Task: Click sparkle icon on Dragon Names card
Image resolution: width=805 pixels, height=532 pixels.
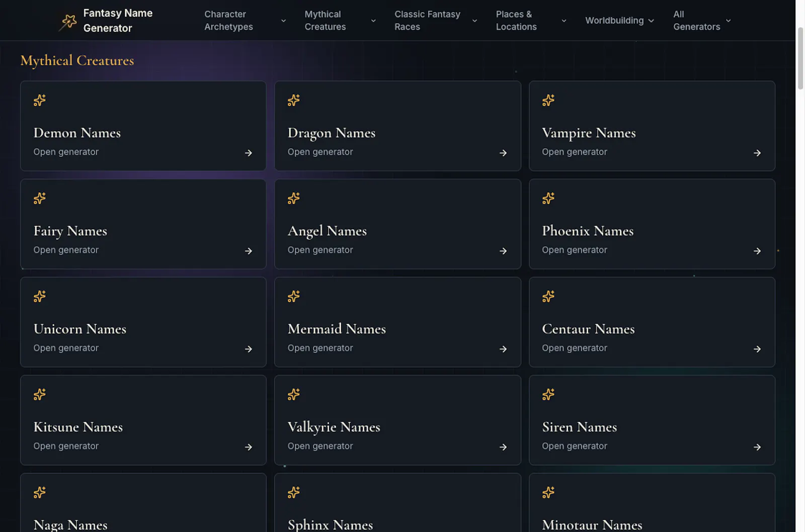Action: pos(294,100)
